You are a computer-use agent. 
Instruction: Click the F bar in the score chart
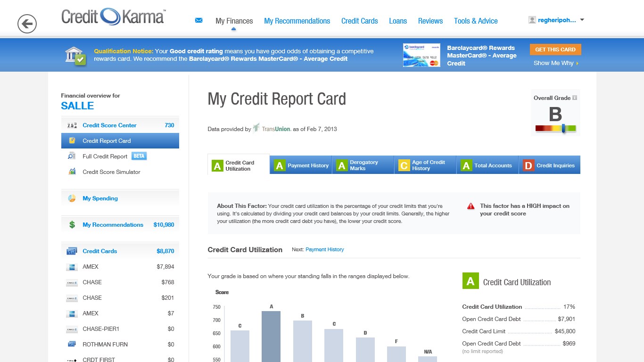coord(396,354)
